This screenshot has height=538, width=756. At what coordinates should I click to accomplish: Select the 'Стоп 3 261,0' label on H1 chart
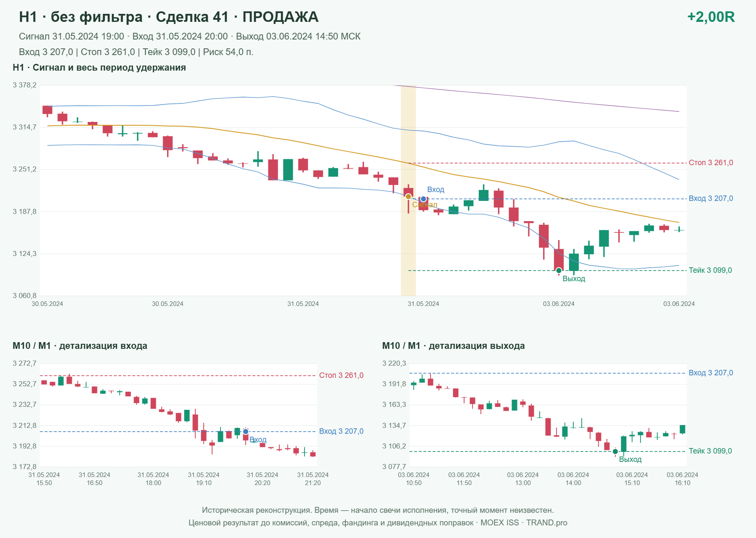pos(711,163)
